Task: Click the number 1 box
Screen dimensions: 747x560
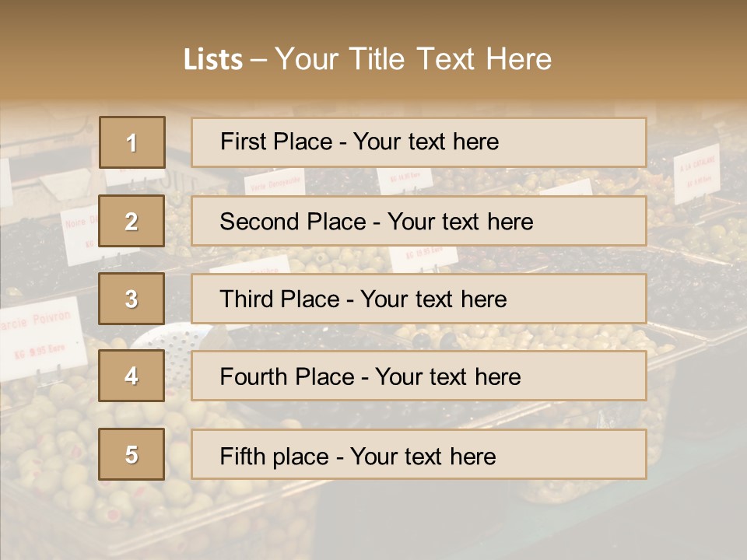Action: pos(132,142)
